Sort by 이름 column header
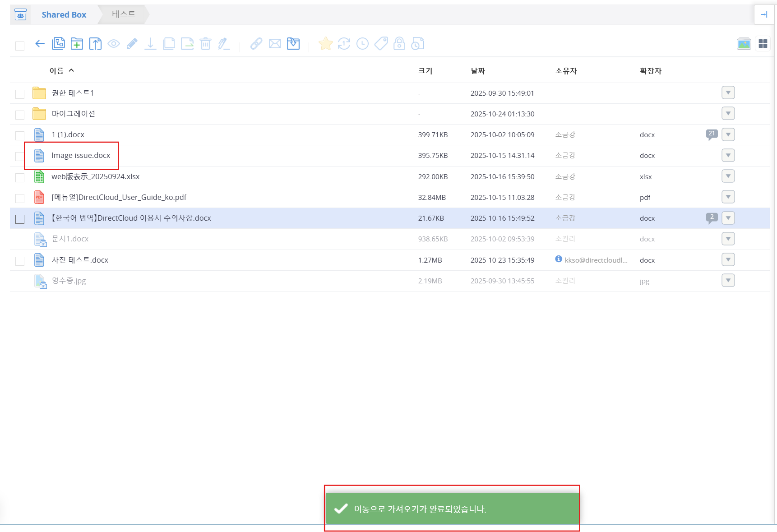777x532 pixels. [57, 71]
